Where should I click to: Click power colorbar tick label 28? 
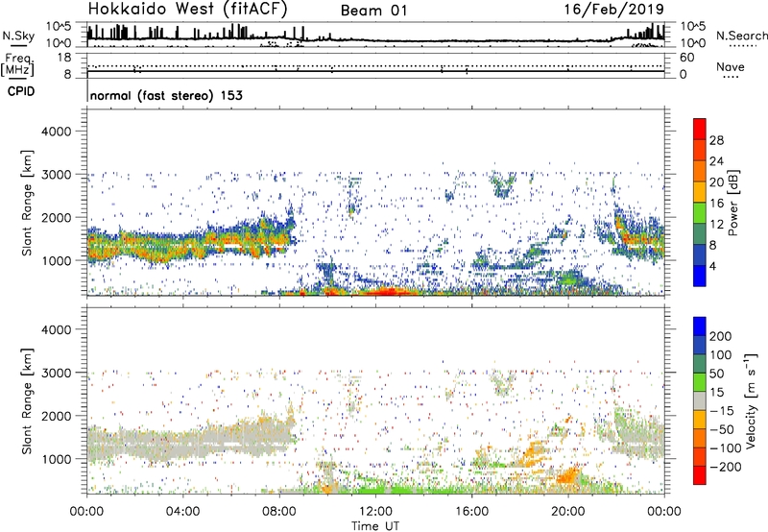[716, 140]
